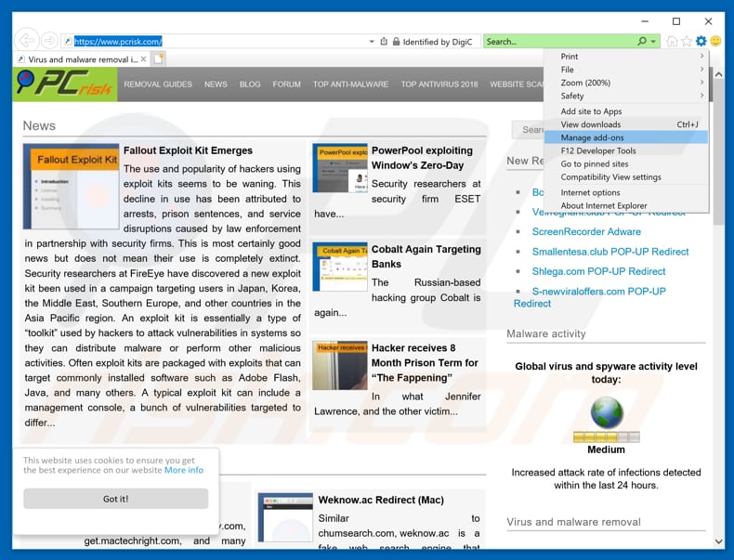This screenshot has width=734, height=560.
Task: Open Hacker receives 8 Month Prison Term article
Action: tap(425, 362)
